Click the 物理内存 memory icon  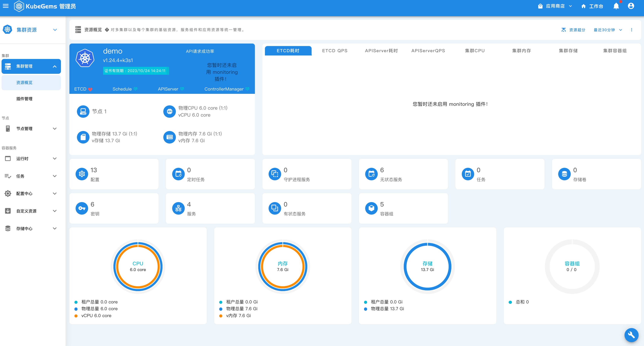click(169, 137)
